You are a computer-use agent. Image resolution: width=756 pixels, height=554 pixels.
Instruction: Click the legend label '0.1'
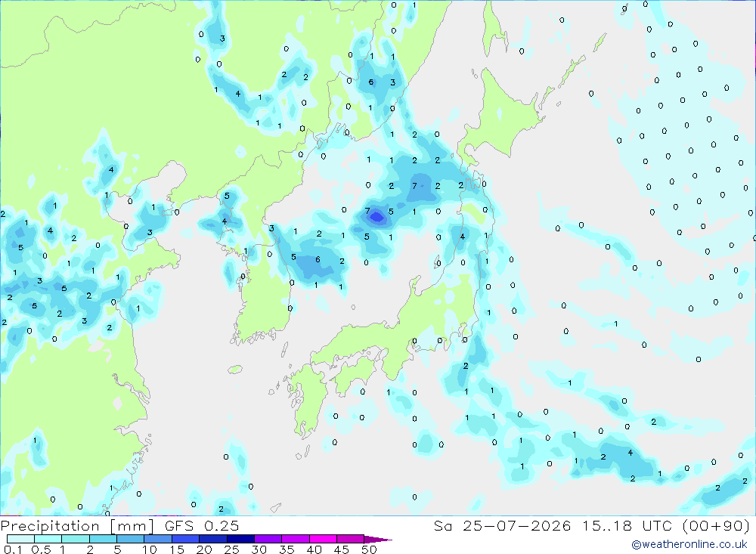pyautogui.click(x=13, y=549)
